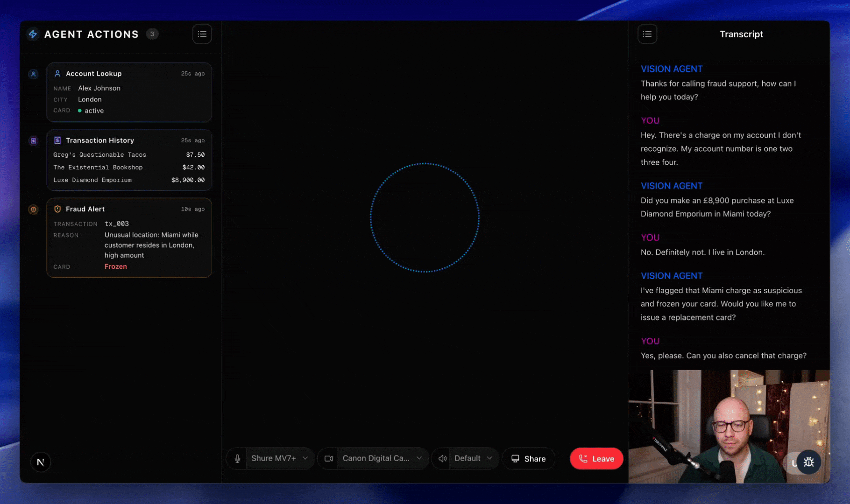The width and height of the screenshot is (850, 504).
Task: Leave the call with the red button
Action: coord(596,459)
